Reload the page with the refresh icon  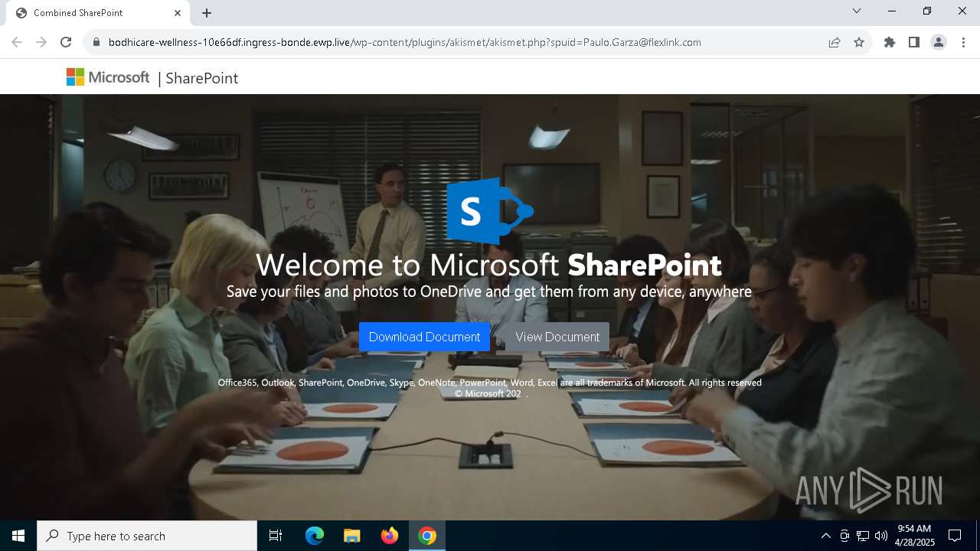[66, 42]
